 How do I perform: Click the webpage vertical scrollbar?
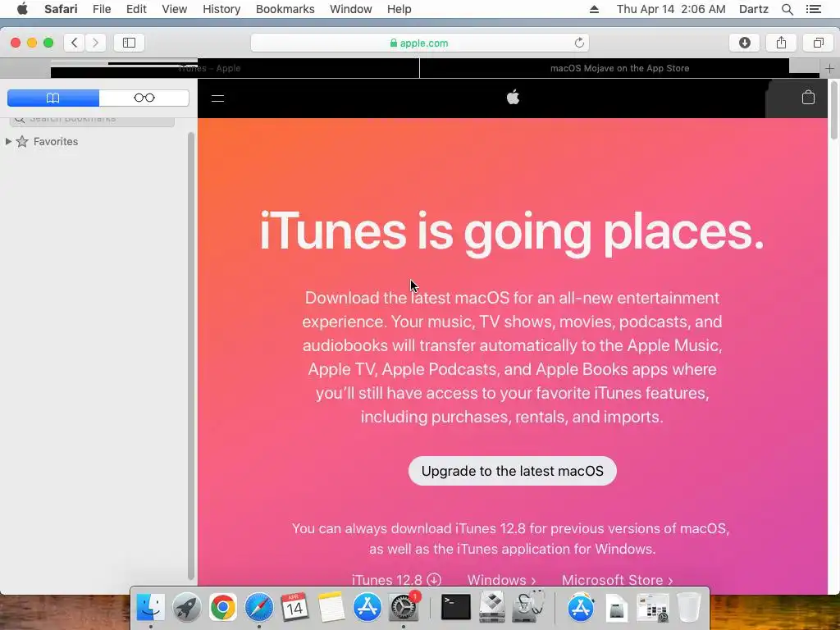pos(833,111)
